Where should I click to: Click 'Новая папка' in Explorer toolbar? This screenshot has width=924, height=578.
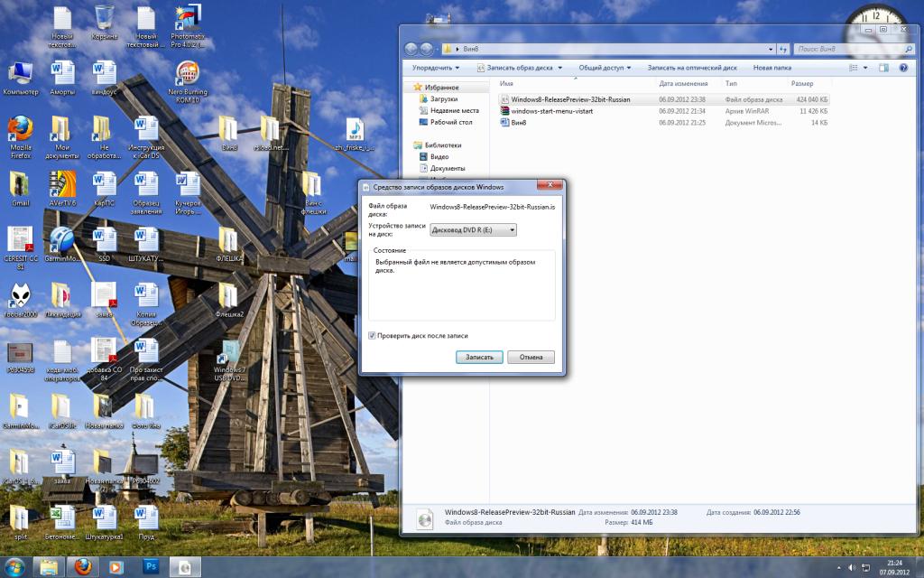tap(772, 68)
